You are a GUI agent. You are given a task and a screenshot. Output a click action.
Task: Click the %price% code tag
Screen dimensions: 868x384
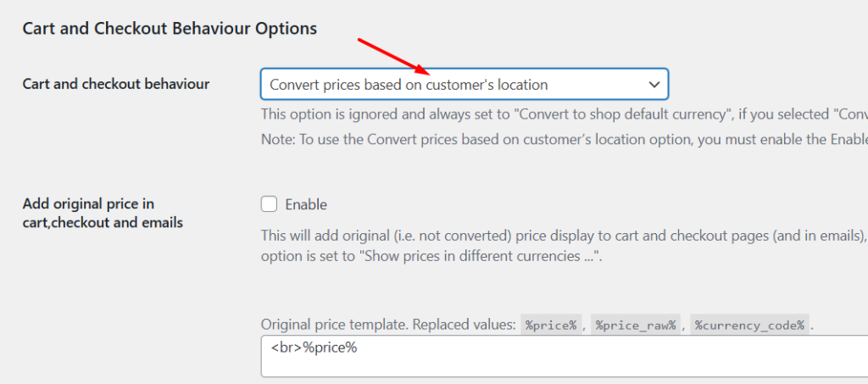[550, 325]
